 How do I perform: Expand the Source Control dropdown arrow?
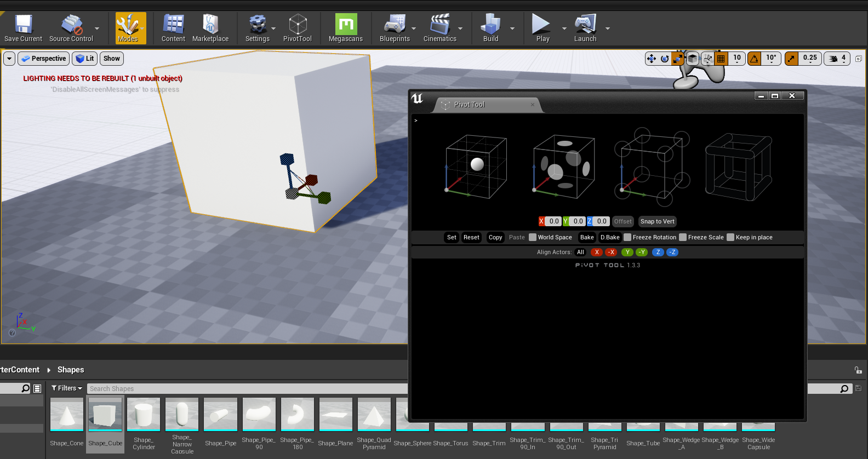point(97,28)
